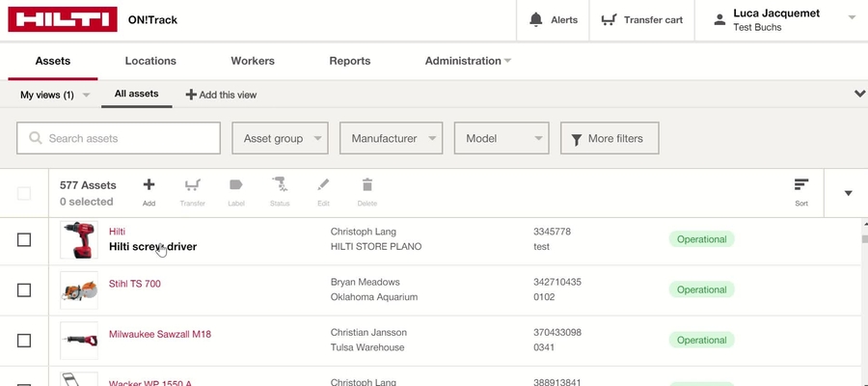The image size is (868, 386).
Task: Click the Hilti logo
Action: click(x=63, y=19)
